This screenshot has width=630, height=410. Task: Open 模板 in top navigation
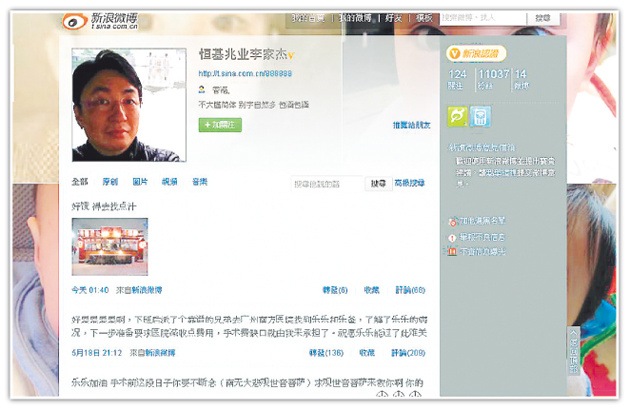(424, 18)
